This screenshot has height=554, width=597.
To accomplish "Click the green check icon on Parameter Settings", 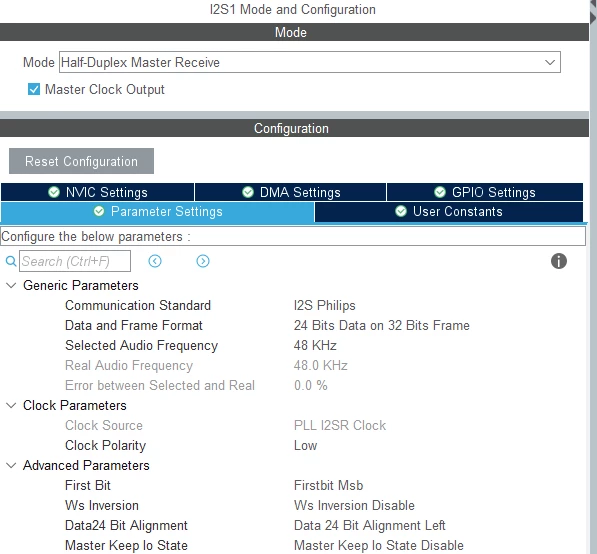I will (99, 211).
